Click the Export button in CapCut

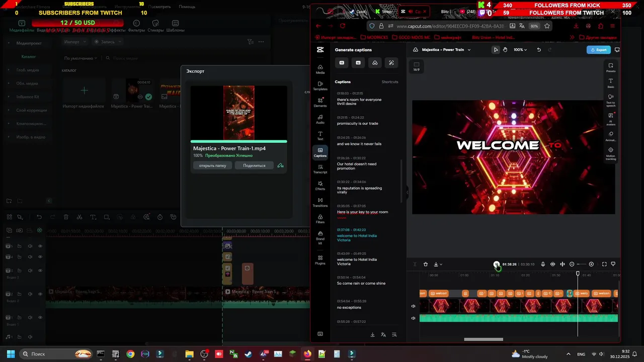point(599,50)
